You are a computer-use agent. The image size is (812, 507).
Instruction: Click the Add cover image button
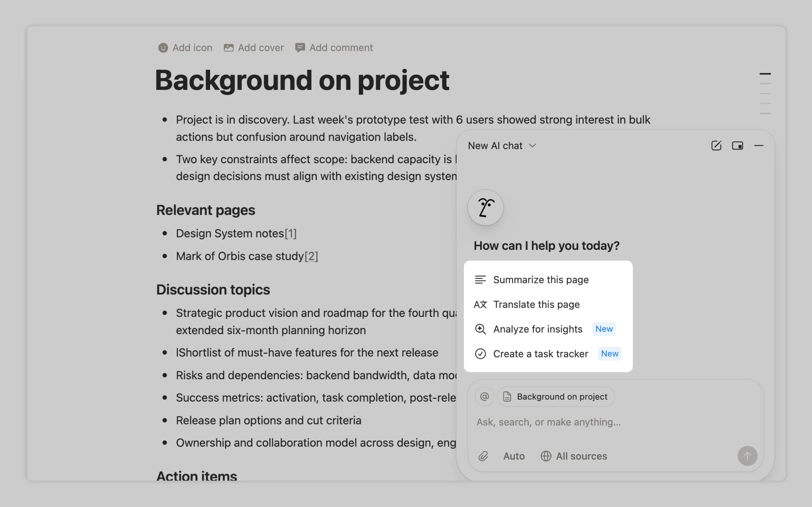click(254, 48)
